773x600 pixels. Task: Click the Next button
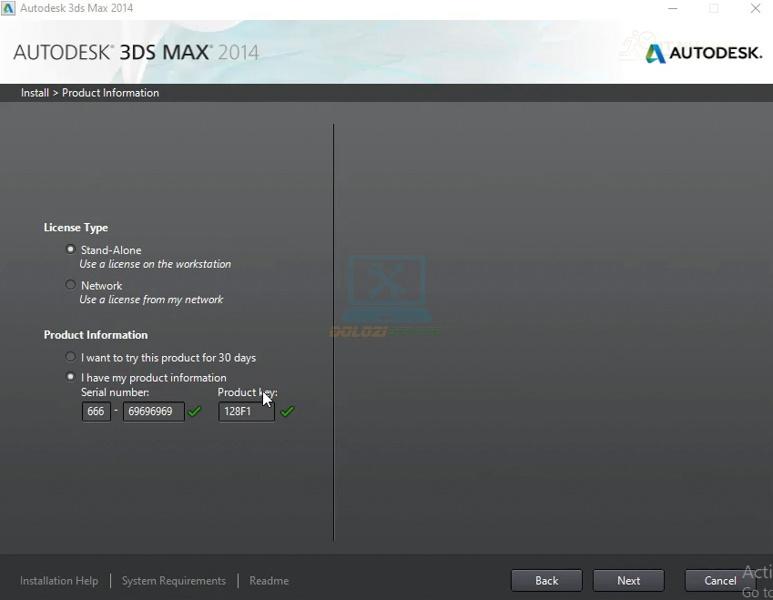click(629, 581)
